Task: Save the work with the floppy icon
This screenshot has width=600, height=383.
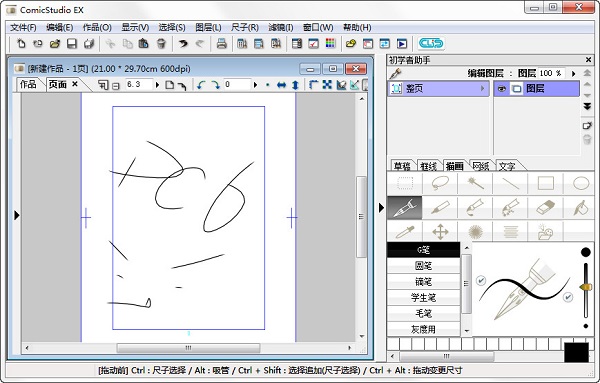Action: coord(72,44)
